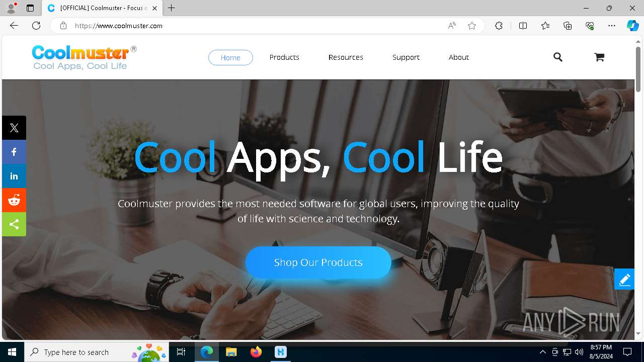Open the About menu

[x=459, y=57]
